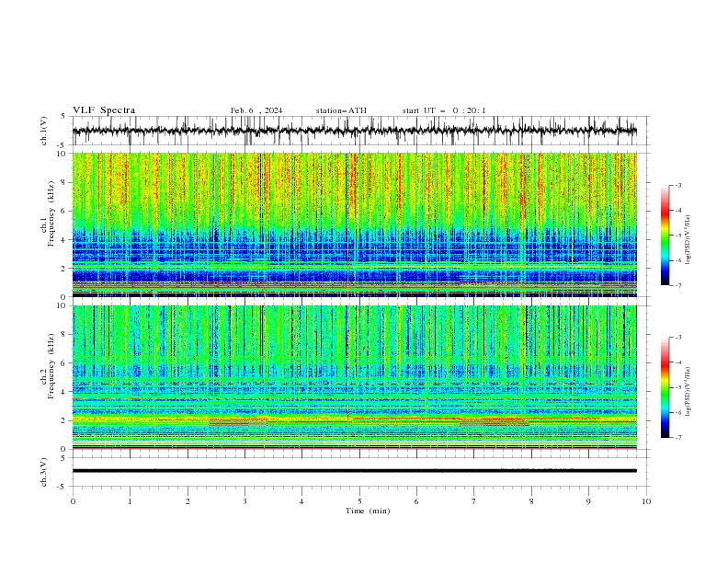Screen dimensions: 728x563
Task: Click the ch.2 Frequency (kHz) axis label
Action: [48, 366]
